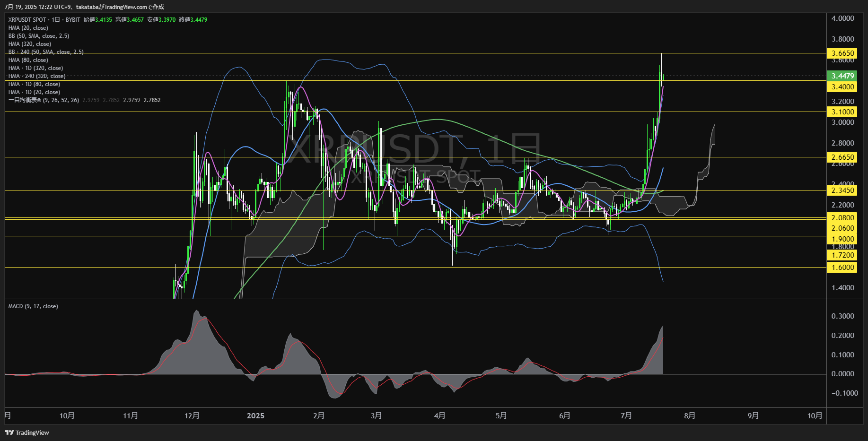This screenshot has width=868, height=441.
Task: Select the HMA · 1D (320, close) legend
Action: [35, 68]
